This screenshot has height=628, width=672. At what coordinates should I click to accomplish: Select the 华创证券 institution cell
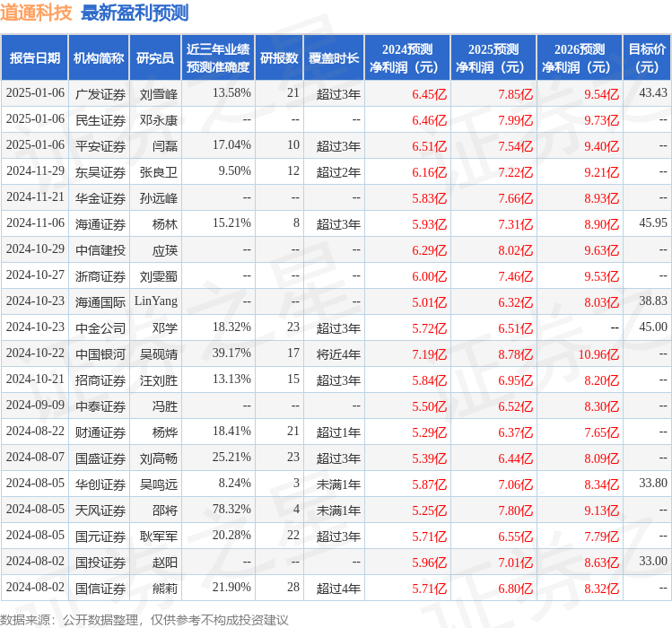(100, 484)
